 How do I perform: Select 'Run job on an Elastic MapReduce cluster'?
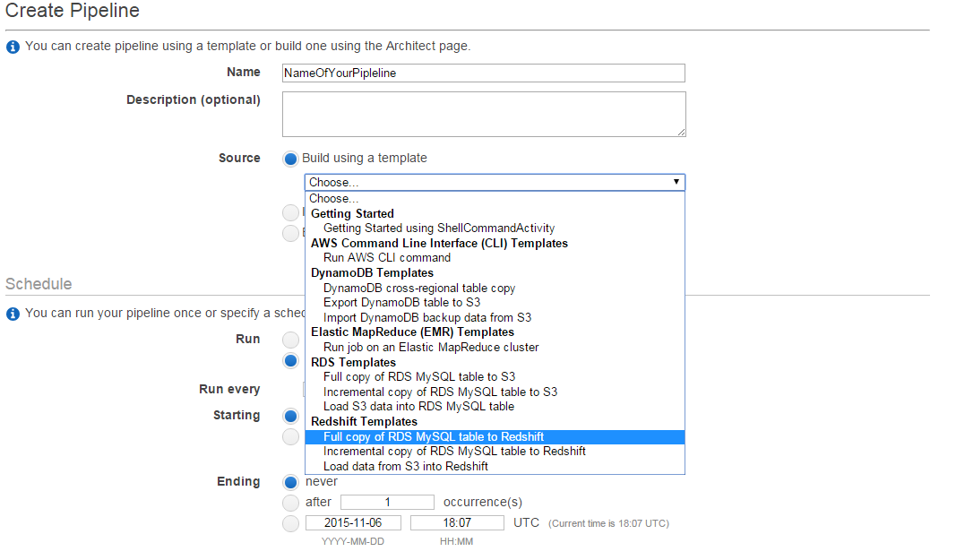pos(431,347)
